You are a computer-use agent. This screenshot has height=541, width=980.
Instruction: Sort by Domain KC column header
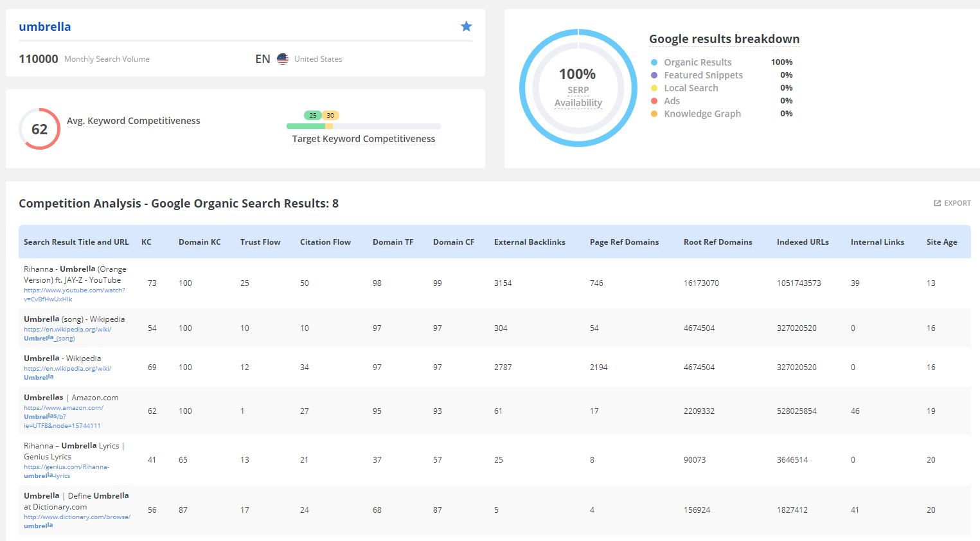tap(200, 242)
